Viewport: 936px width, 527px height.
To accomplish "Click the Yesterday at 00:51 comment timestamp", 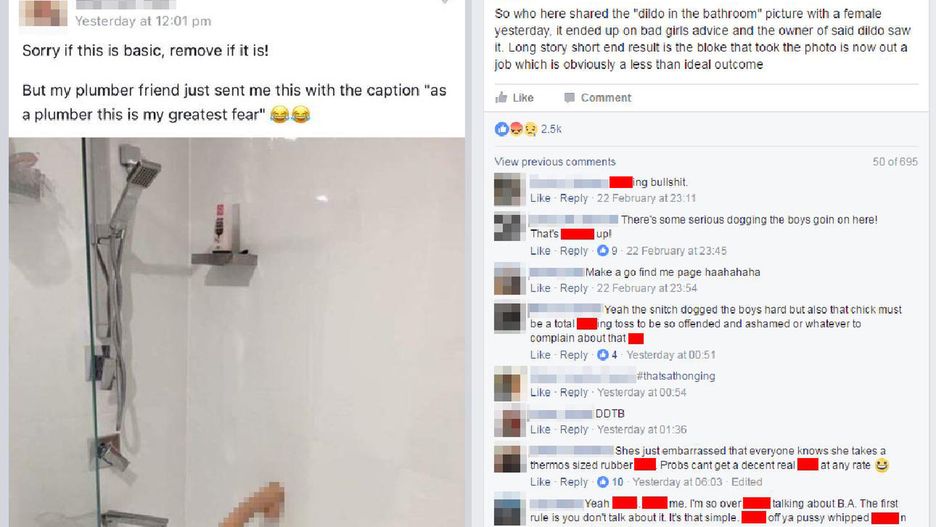I will pyautogui.click(x=671, y=355).
